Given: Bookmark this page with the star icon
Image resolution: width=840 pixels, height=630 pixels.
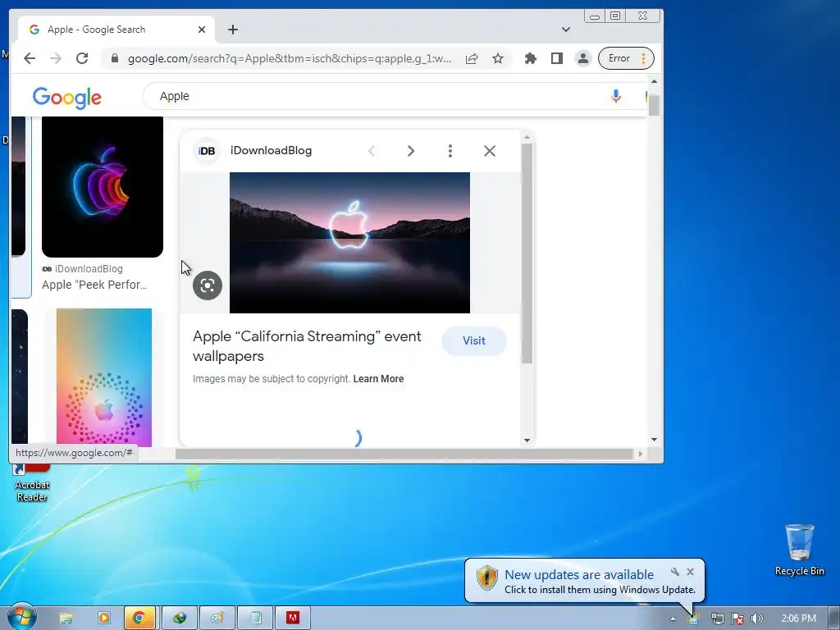Looking at the screenshot, I should (498, 58).
